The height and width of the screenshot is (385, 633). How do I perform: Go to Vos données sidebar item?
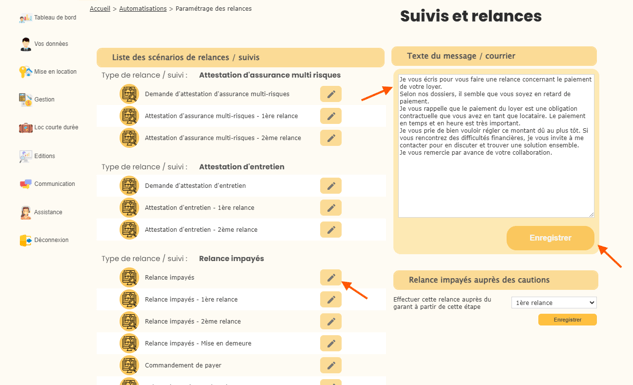(x=44, y=44)
